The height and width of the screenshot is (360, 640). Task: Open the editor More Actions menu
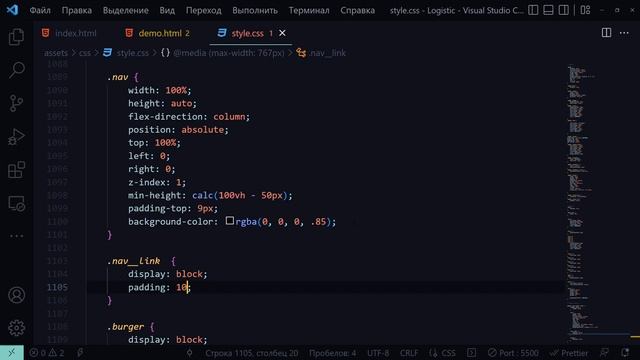pyautogui.click(x=624, y=33)
